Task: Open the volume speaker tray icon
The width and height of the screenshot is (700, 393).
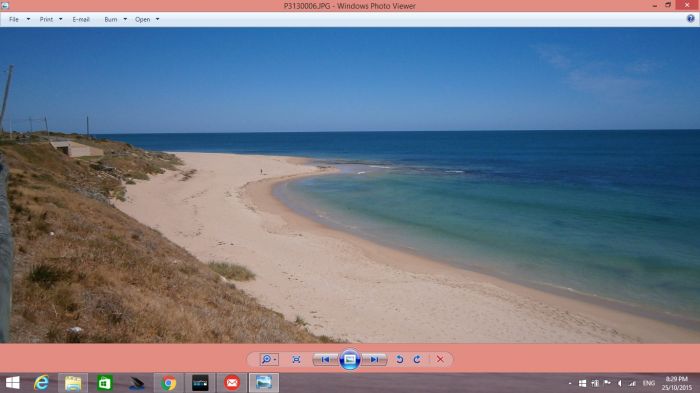Action: coord(620,383)
